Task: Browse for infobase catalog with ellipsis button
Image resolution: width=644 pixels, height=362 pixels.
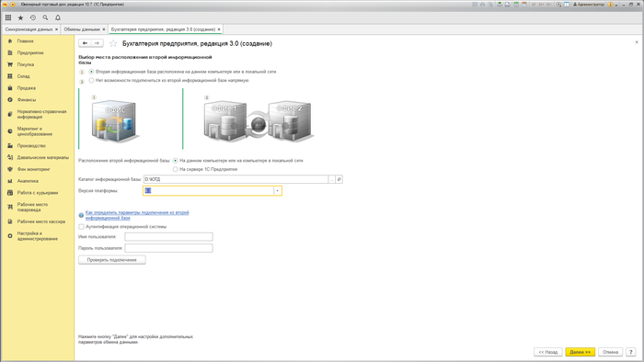Action: coord(332,179)
